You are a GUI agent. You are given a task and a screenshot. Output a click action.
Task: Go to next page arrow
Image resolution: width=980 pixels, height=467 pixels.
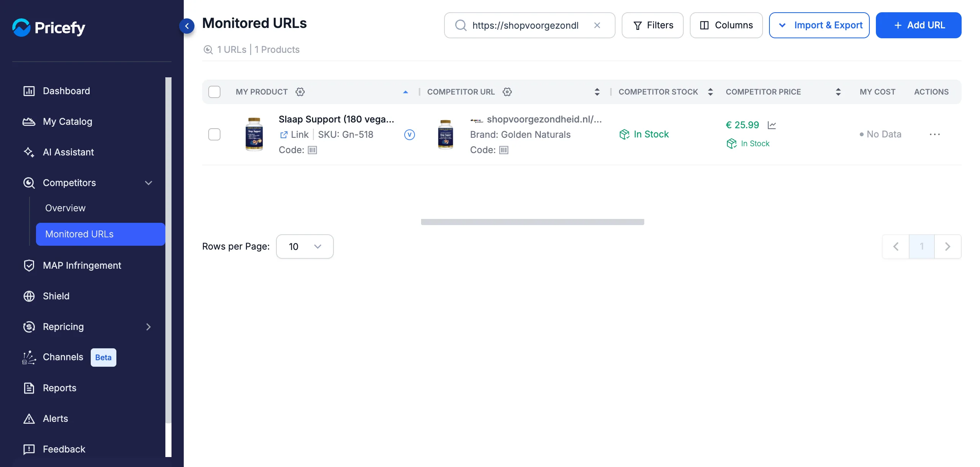coord(947,247)
